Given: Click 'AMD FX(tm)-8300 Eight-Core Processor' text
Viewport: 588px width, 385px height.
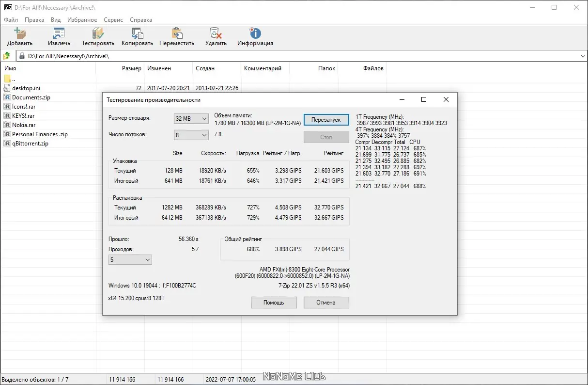Looking at the screenshot, I should tap(305, 270).
